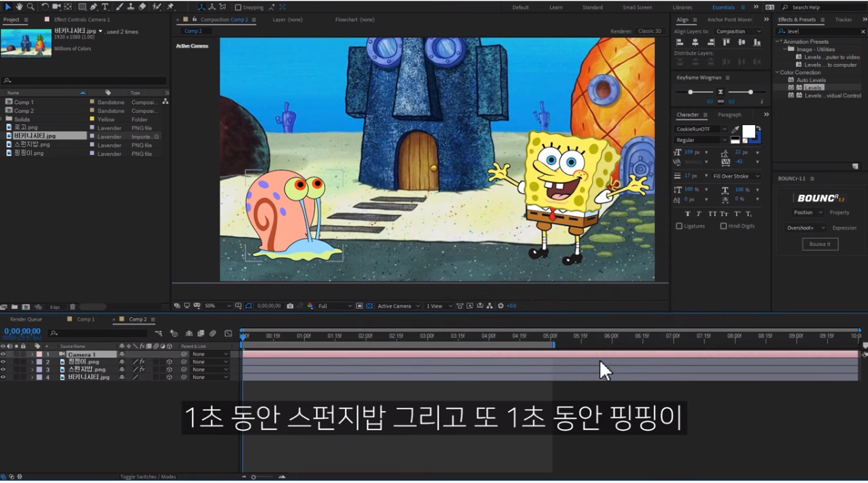Click the Local Axis Mode icon
This screenshot has width=868, height=483.
coord(201,7)
